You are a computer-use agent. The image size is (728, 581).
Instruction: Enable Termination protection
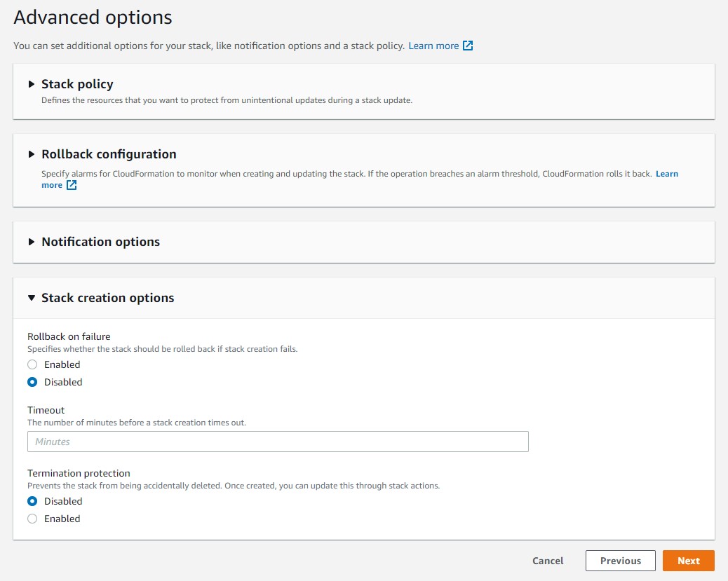pyautogui.click(x=32, y=519)
